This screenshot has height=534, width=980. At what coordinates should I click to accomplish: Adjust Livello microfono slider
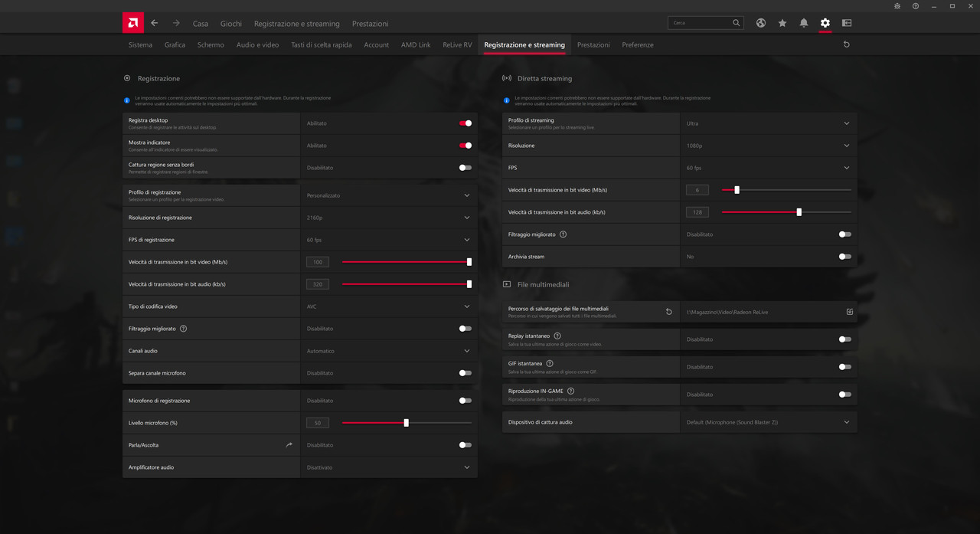click(407, 423)
